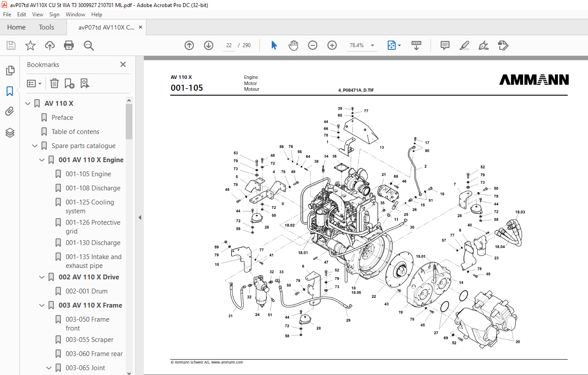The width and height of the screenshot is (588, 375).
Task: Click the www.ammann.com footer link
Action: pos(227,362)
